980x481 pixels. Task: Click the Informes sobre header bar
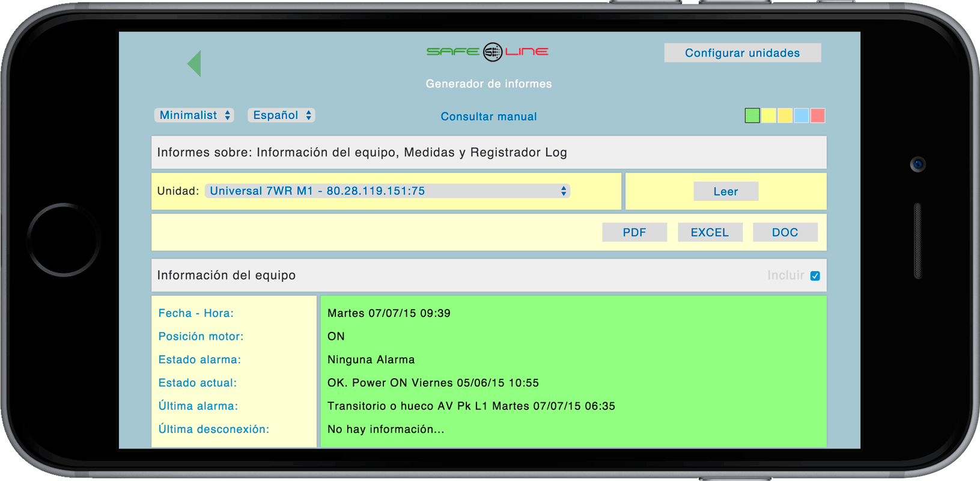coord(488,152)
